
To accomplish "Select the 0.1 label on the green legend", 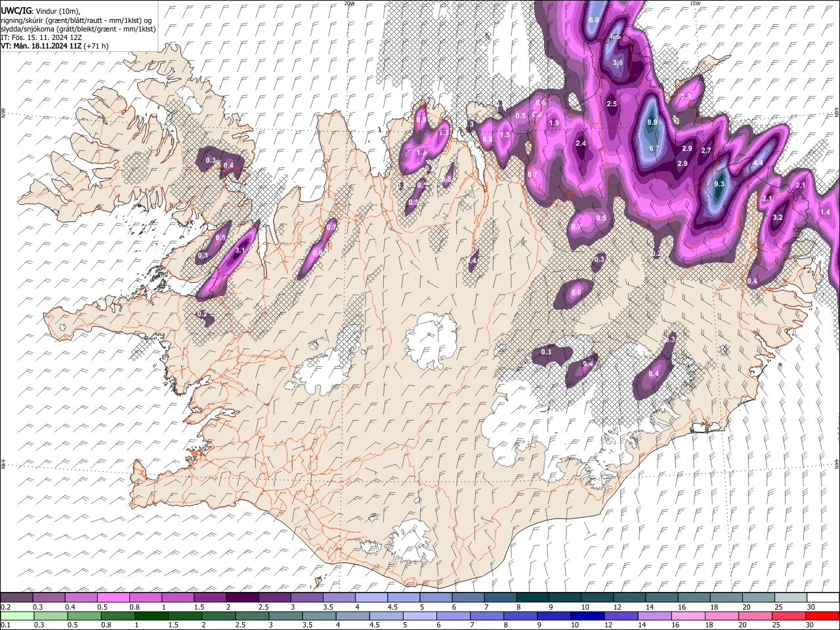I will click(x=5, y=625).
